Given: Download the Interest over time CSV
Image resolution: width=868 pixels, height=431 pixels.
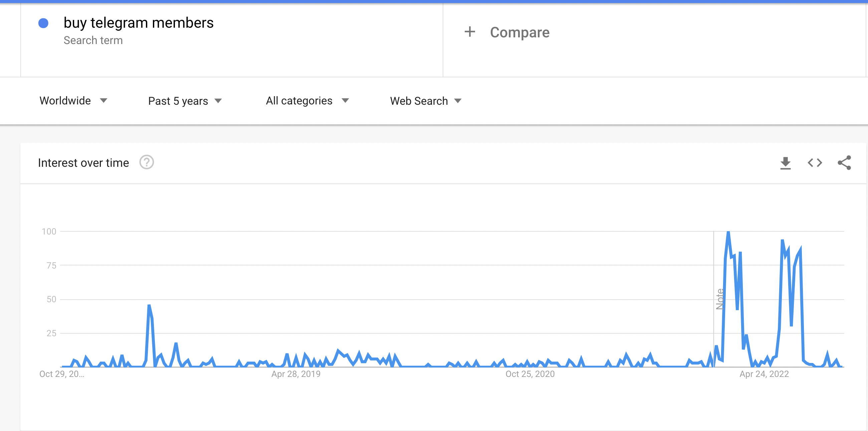Looking at the screenshot, I should coord(786,163).
